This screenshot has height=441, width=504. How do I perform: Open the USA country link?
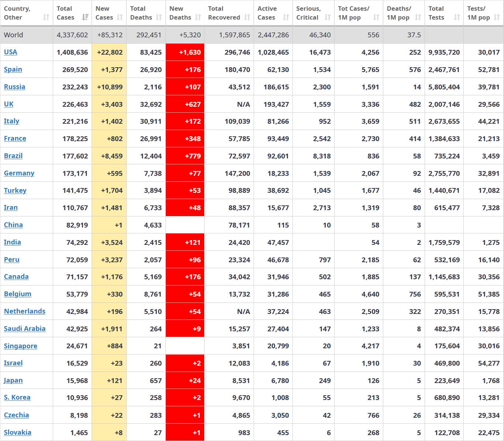[11, 52]
